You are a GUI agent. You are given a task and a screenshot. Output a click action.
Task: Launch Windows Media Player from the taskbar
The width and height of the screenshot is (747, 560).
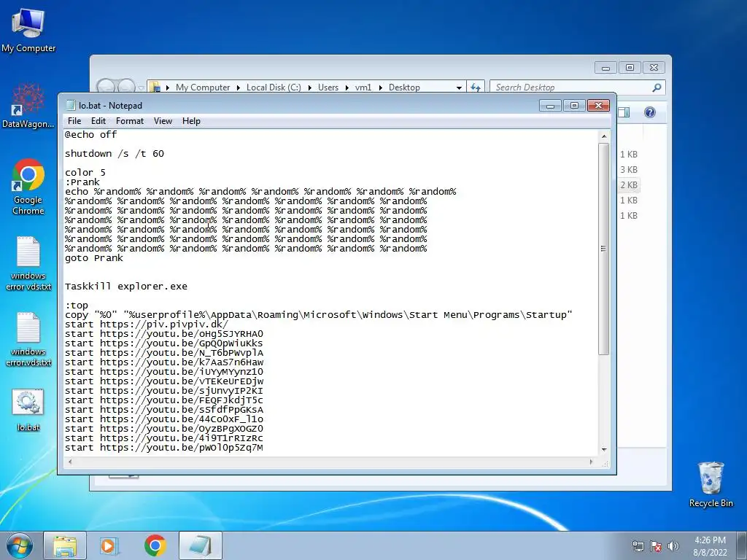coord(109,545)
